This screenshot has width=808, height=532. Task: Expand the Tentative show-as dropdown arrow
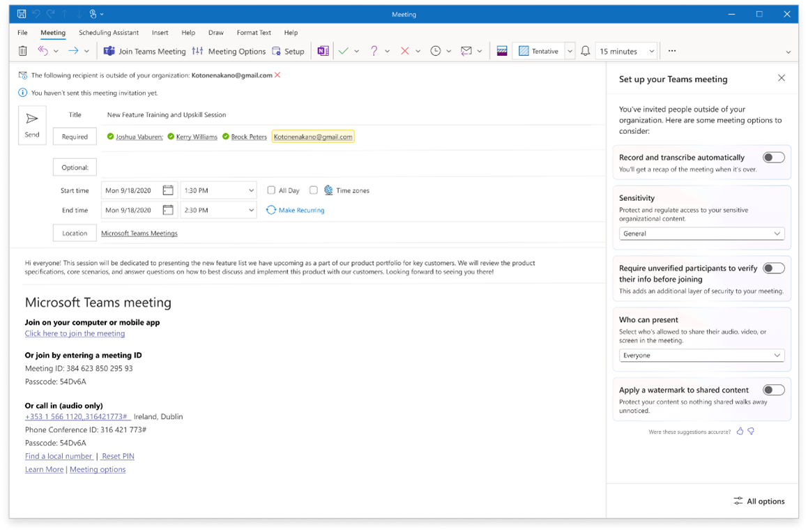[570, 51]
